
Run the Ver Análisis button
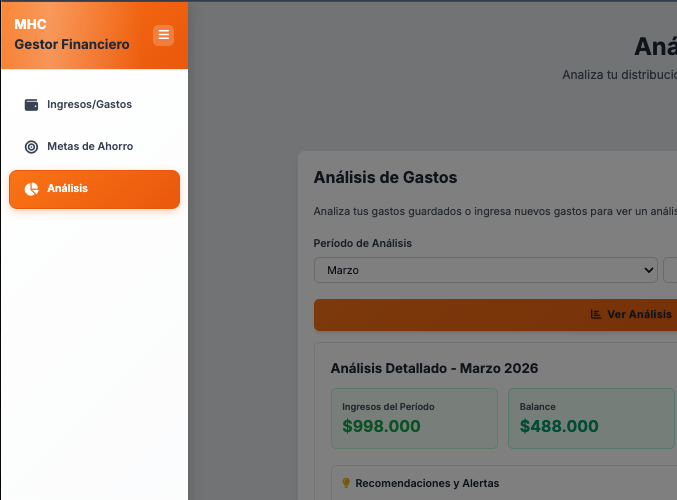pyautogui.click(x=495, y=315)
